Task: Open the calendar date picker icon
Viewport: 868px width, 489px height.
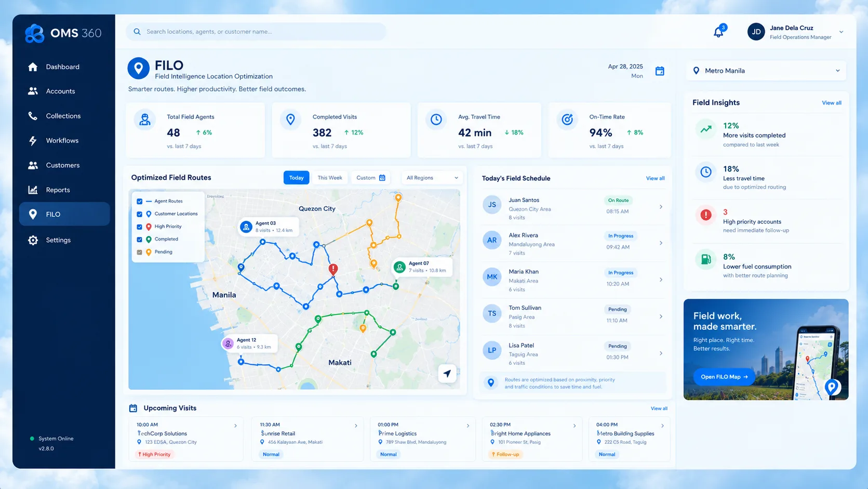Action: coord(660,71)
